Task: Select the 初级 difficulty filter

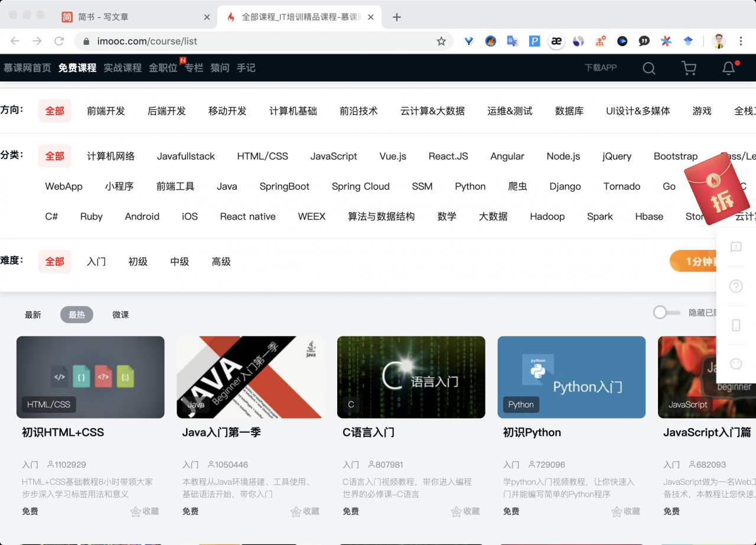Action: (138, 262)
